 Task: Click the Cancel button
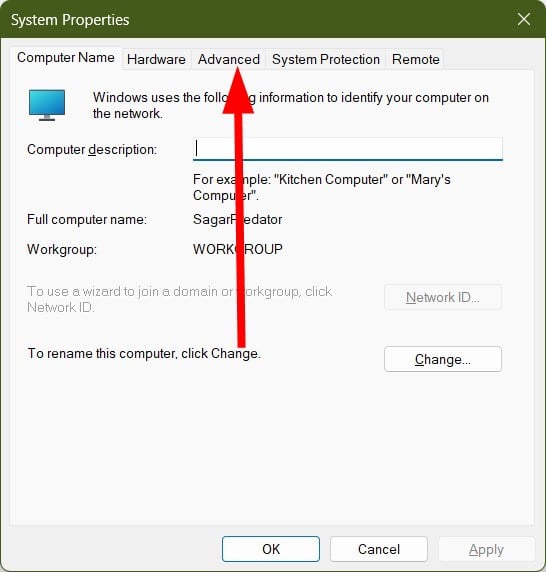click(379, 549)
